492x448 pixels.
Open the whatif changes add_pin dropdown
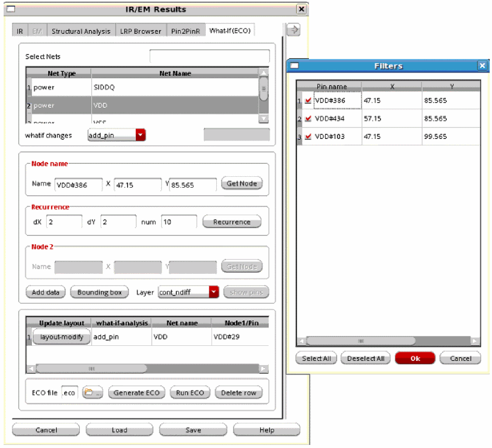tap(140, 135)
